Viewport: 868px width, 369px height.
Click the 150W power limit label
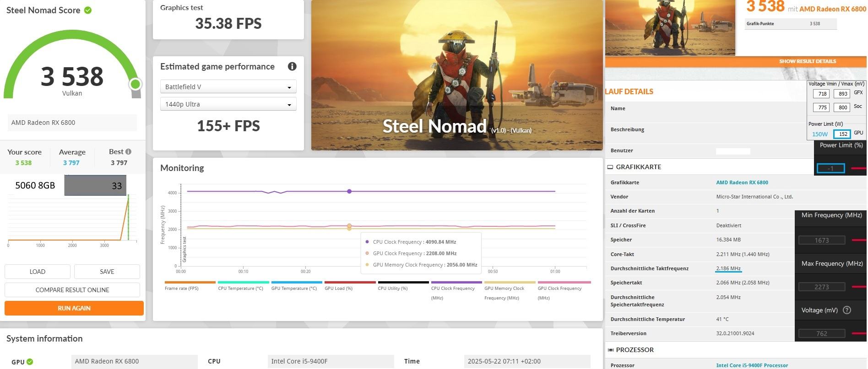(820, 134)
